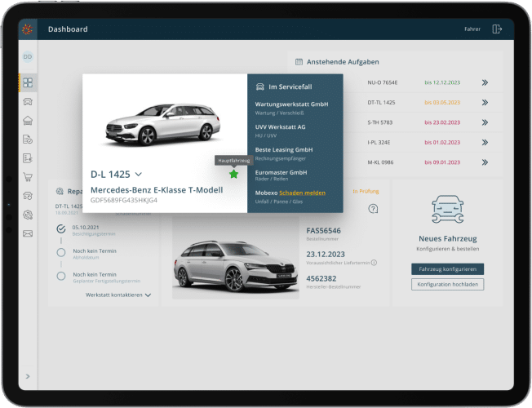Open the repair wrench-gear icon in sidebar
The width and height of the screenshot is (532, 408).
click(28, 215)
